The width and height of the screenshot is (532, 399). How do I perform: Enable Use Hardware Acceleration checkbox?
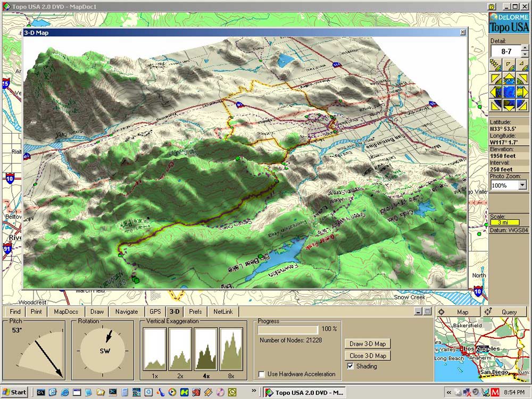coord(262,374)
